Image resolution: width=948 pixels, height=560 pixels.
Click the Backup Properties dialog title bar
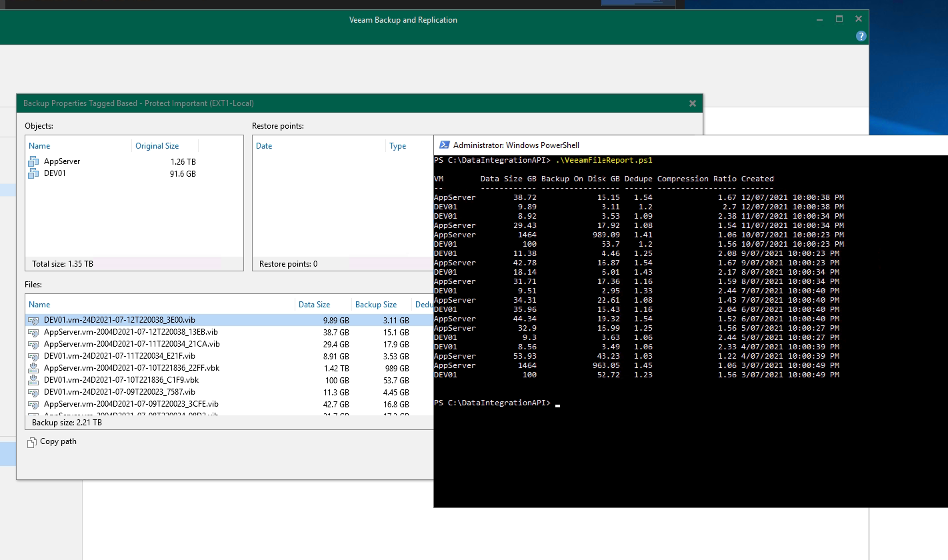point(359,103)
